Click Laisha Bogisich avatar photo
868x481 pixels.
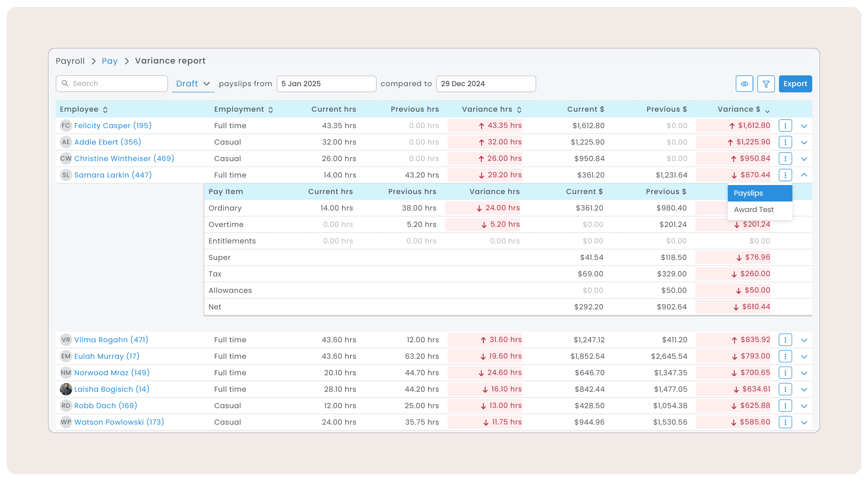[66, 389]
